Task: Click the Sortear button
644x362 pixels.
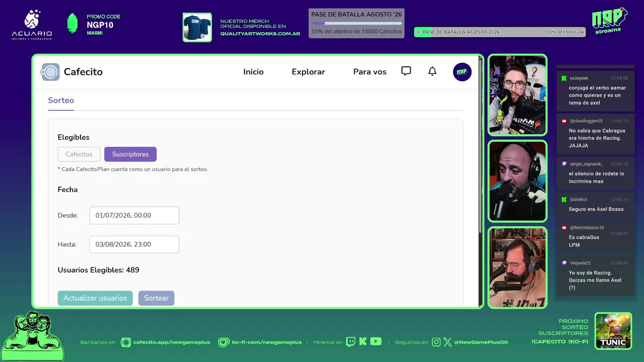Action: (x=156, y=298)
